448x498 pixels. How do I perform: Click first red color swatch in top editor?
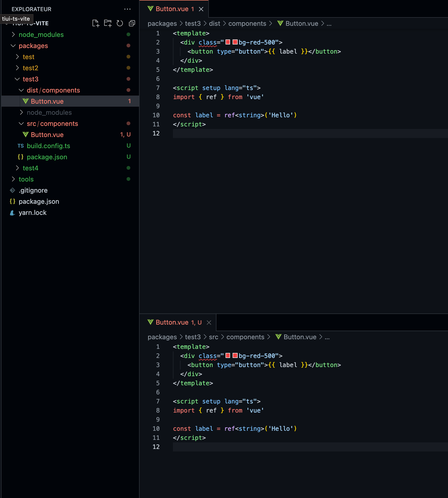(228, 42)
